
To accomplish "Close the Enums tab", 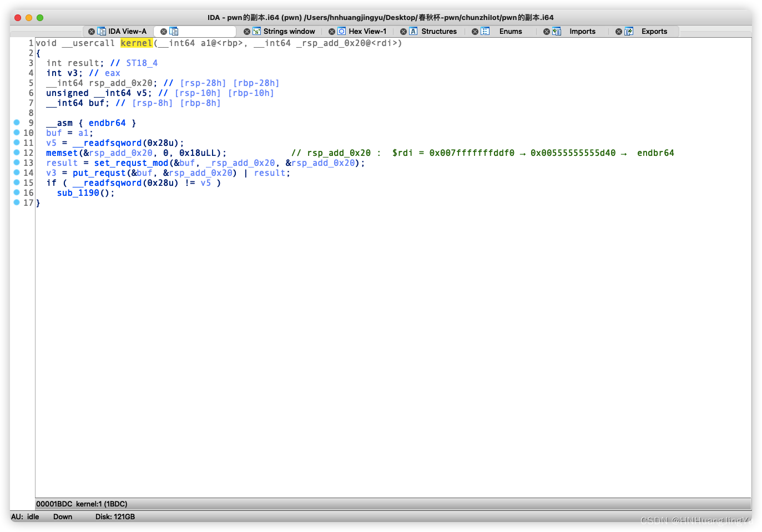I will [x=475, y=32].
